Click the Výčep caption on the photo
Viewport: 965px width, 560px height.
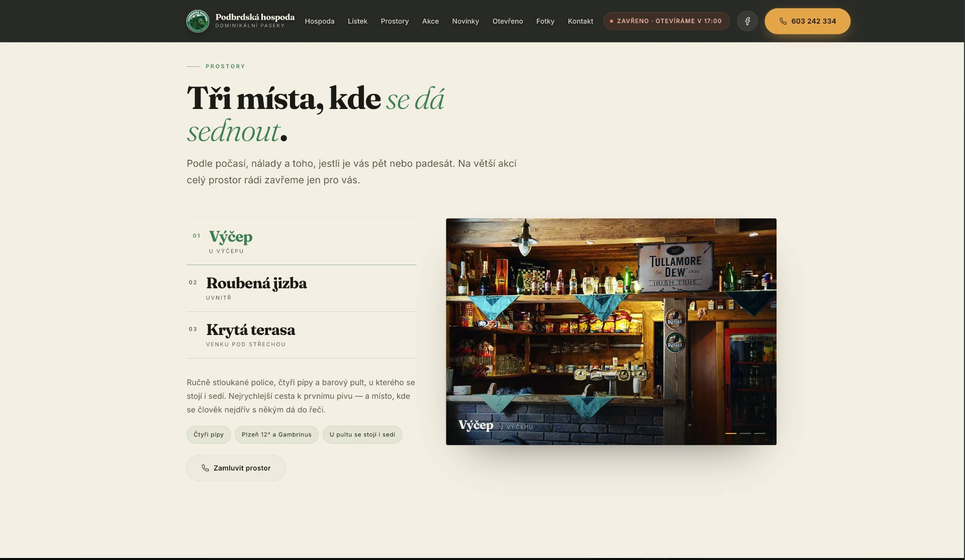click(x=476, y=425)
